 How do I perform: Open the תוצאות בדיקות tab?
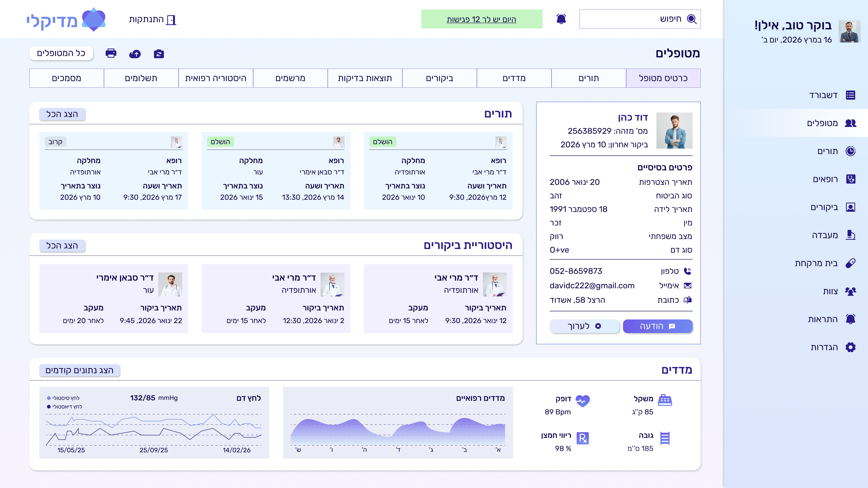coord(365,78)
